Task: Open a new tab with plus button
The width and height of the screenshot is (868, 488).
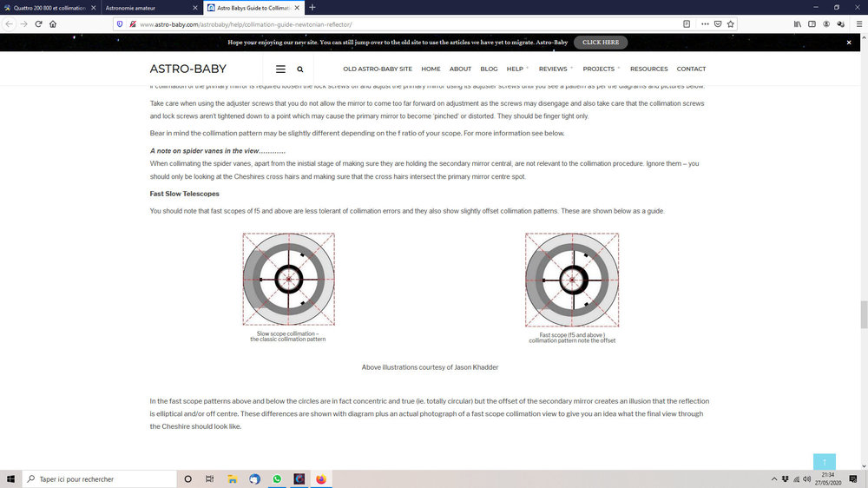Action: [312, 7]
